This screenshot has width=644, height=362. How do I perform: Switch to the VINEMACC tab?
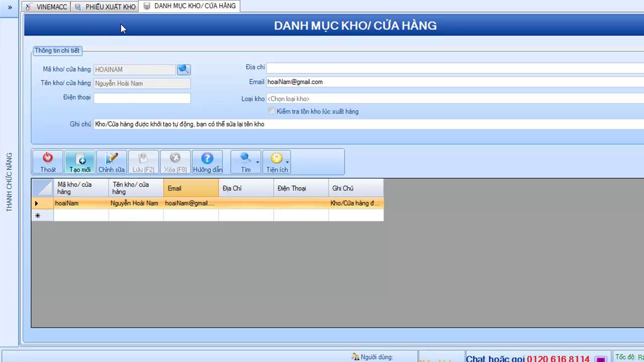point(46,7)
